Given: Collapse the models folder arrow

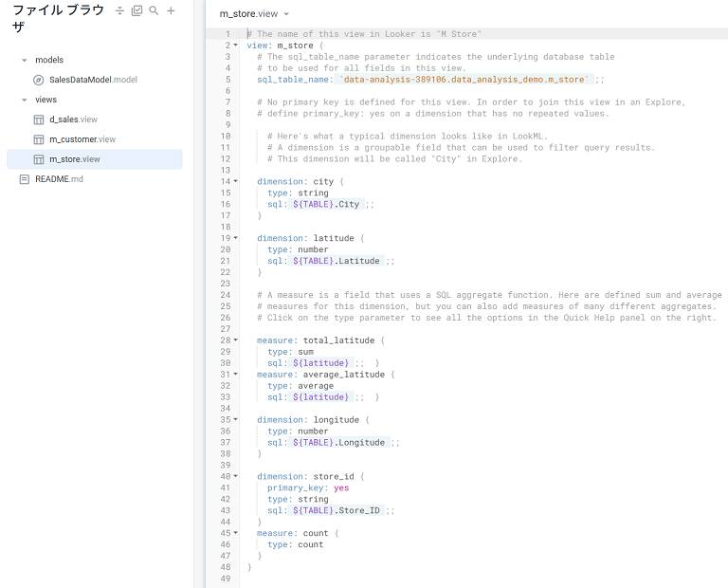Looking at the screenshot, I should (24, 60).
